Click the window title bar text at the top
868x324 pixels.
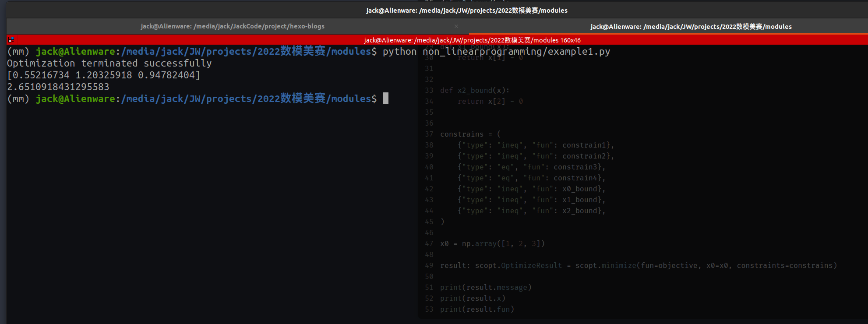[x=467, y=10]
